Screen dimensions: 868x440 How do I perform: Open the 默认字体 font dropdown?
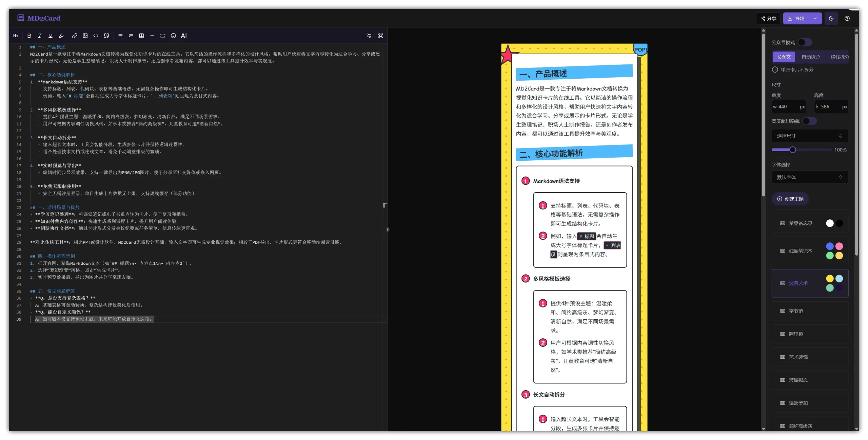(810, 177)
